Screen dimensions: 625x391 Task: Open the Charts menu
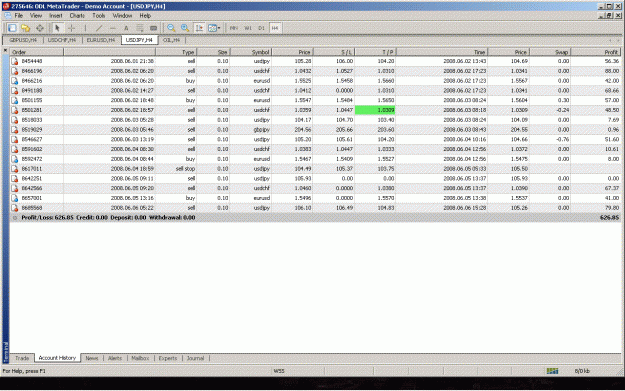pyautogui.click(x=77, y=16)
